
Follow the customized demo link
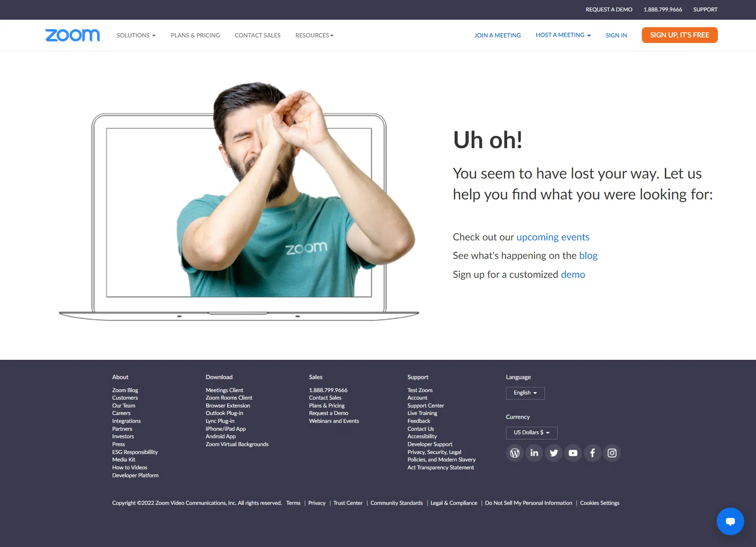coord(573,274)
